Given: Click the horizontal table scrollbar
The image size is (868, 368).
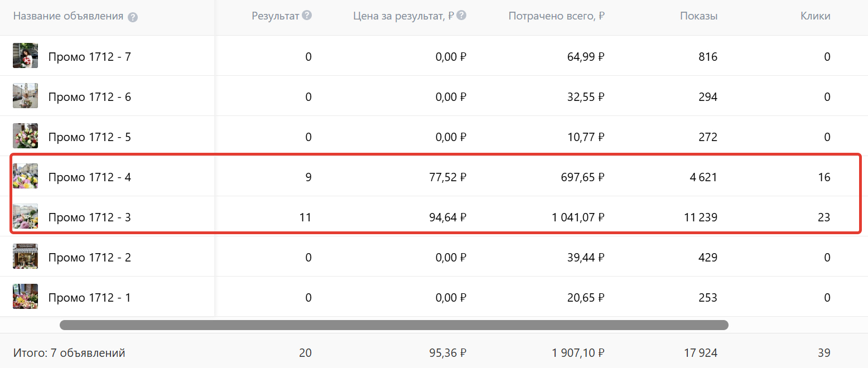Looking at the screenshot, I should tap(394, 325).
